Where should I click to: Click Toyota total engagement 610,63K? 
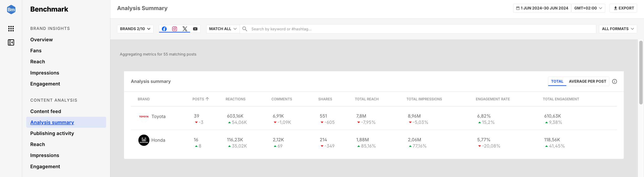pyautogui.click(x=552, y=116)
